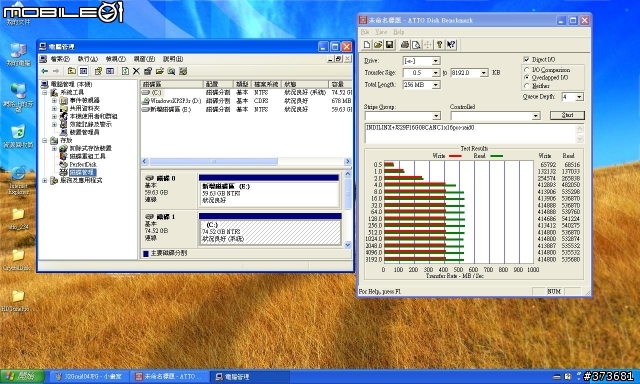Open the View menu in ATTO
The width and height of the screenshot is (640, 384).
tap(381, 32)
